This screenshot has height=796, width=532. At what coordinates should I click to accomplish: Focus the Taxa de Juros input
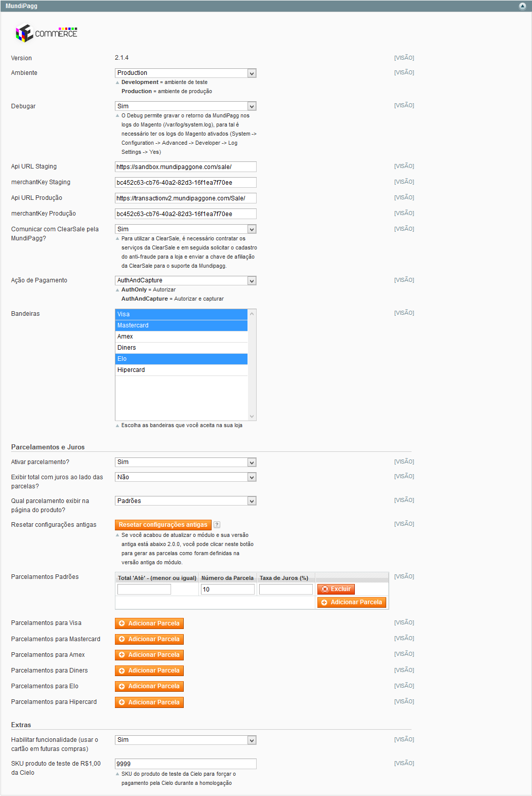click(285, 590)
